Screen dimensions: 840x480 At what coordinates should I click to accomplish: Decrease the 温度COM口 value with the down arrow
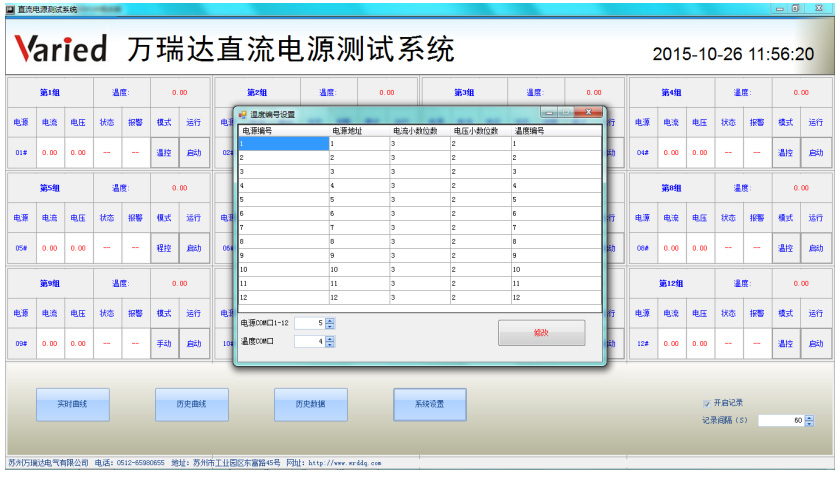point(330,344)
